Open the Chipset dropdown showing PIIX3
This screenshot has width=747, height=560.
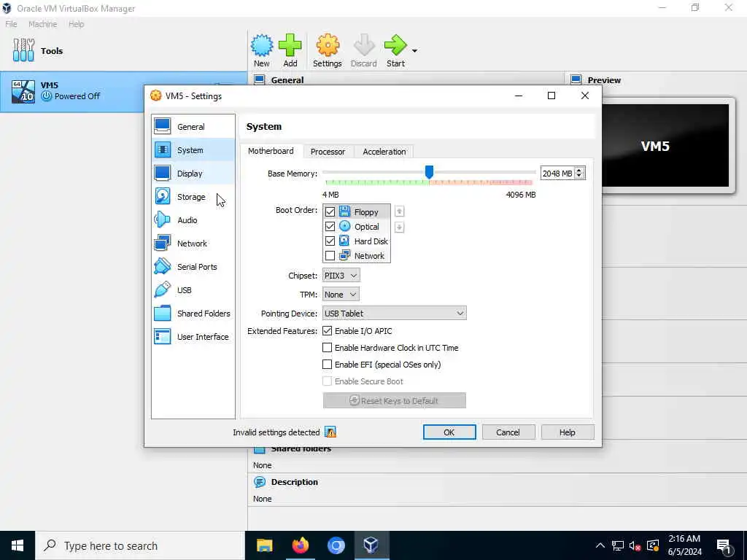(341, 275)
